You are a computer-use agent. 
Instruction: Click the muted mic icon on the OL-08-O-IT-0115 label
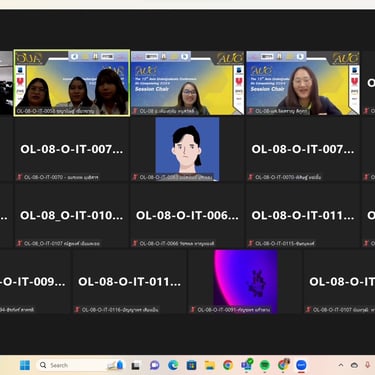pyautogui.click(x=251, y=243)
